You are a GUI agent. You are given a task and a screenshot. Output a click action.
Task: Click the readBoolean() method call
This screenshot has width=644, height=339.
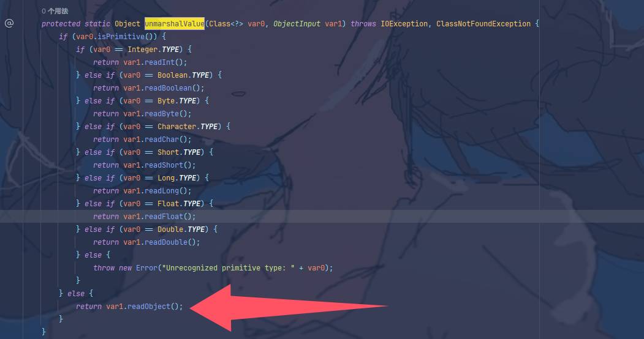(x=175, y=88)
